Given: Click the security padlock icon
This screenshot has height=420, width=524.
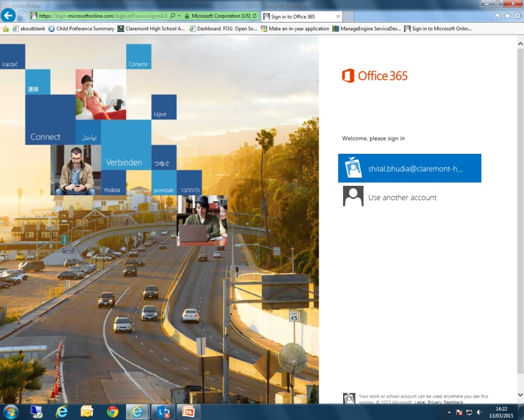Looking at the screenshot, I should 187,16.
